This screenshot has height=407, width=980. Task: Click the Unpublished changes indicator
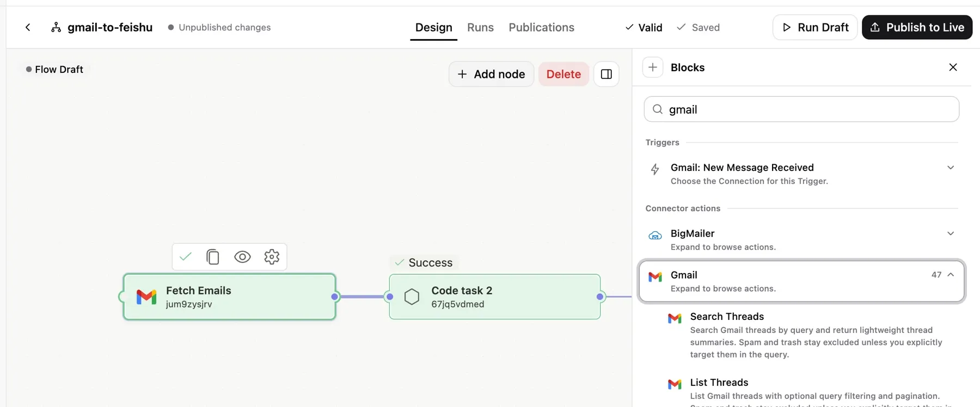pyautogui.click(x=219, y=27)
